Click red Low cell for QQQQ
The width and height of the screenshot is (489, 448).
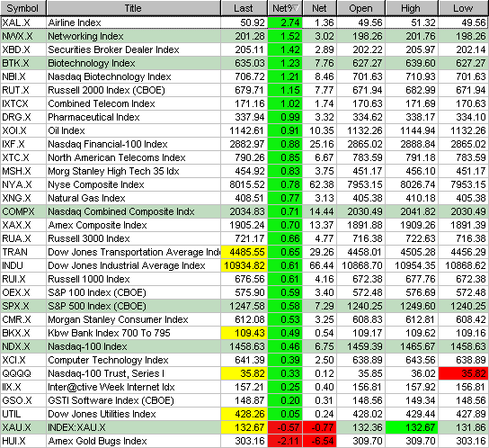[464, 373]
